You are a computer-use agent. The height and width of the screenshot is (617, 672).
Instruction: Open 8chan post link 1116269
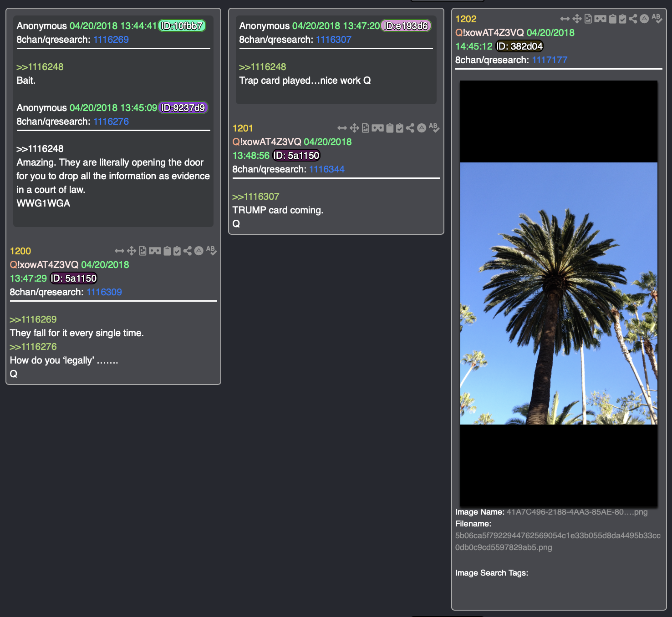[111, 40]
